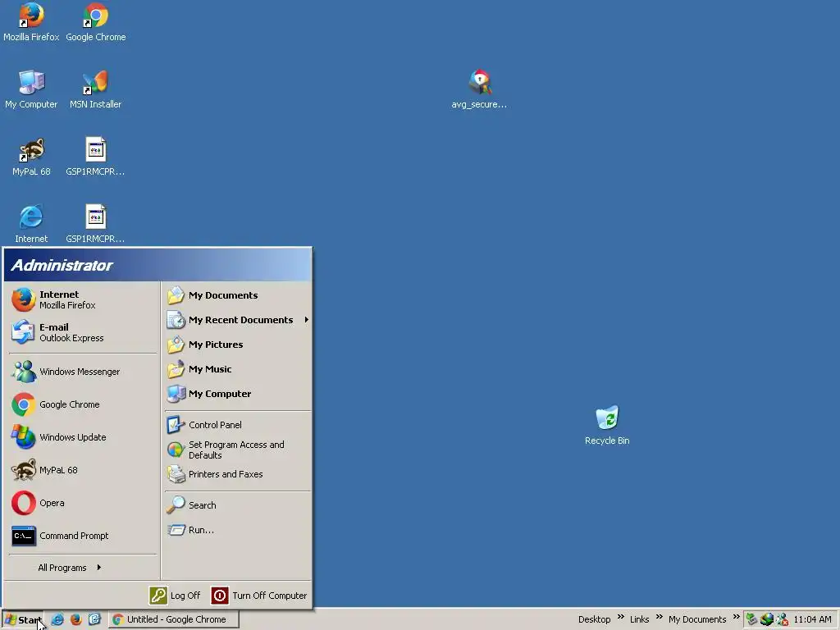The width and height of the screenshot is (840, 630).
Task: Click the first system tray icon
Action: pos(752,619)
